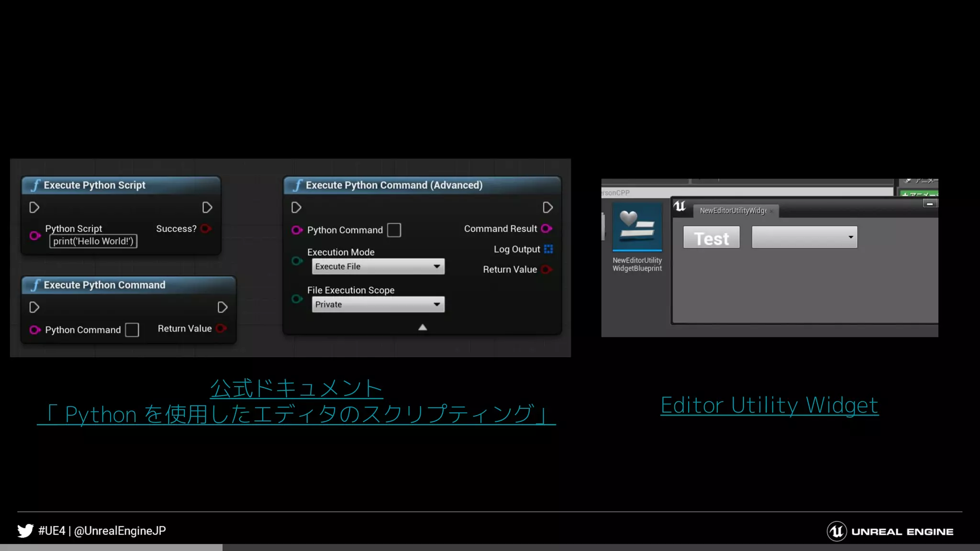Screen dimensions: 980x551
Task: Click output exec pin of Execute Python Command
Action: (x=222, y=307)
